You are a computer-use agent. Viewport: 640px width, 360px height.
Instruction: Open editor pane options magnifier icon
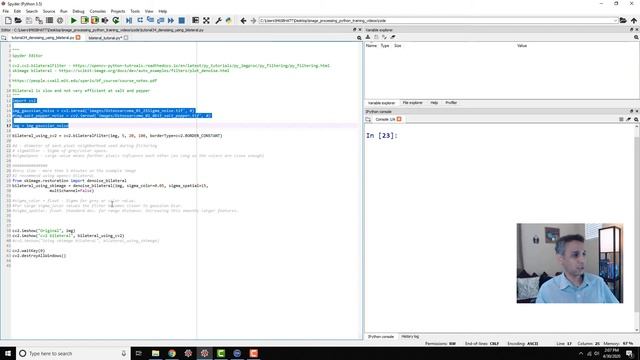(x=359, y=38)
